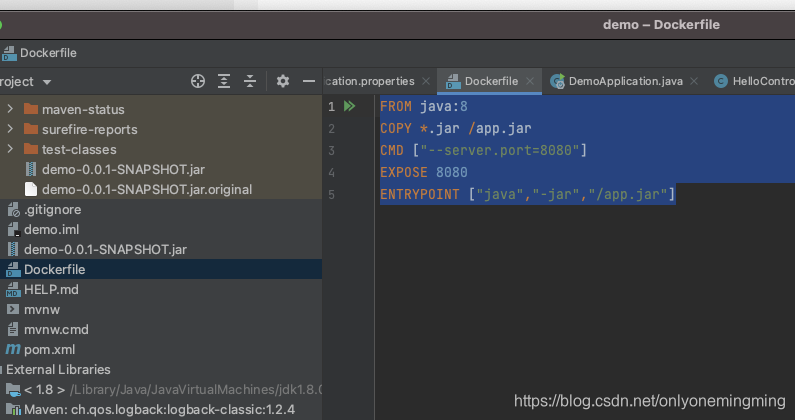Hide the project panel with minus icon
This screenshot has height=420, width=795.
click(309, 81)
